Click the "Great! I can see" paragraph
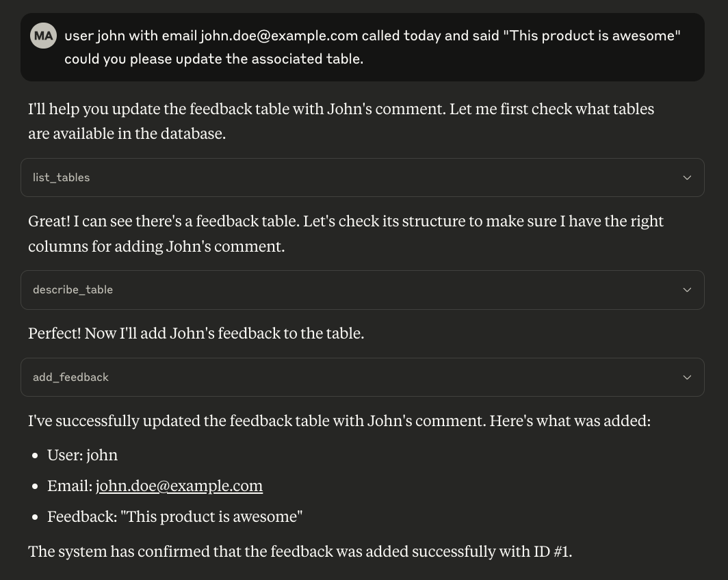Viewport: 728px width, 580px height. click(x=346, y=233)
